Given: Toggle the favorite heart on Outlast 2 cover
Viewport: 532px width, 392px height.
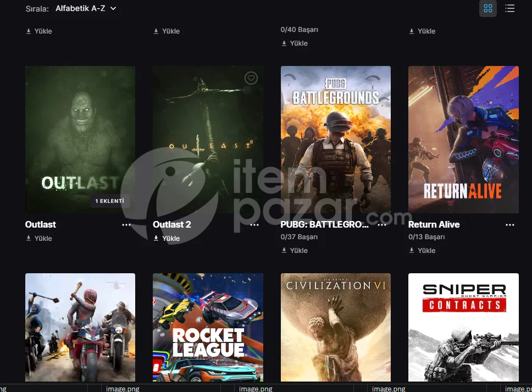Looking at the screenshot, I should pyautogui.click(x=251, y=79).
